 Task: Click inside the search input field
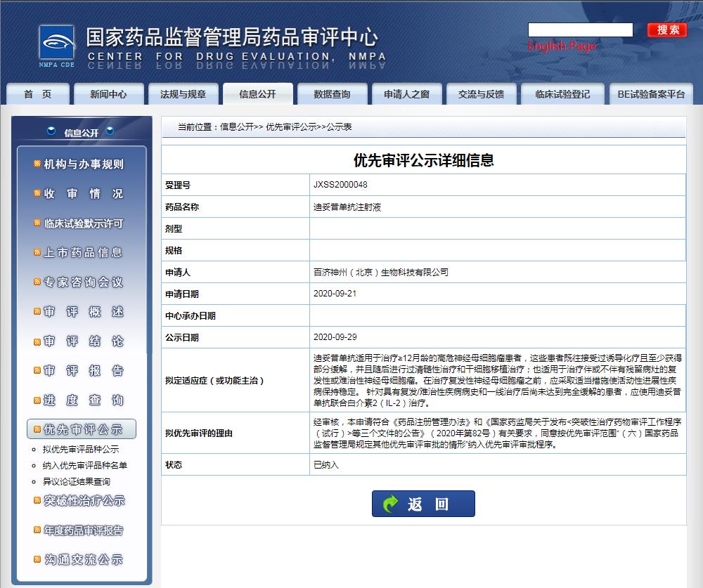(580, 30)
